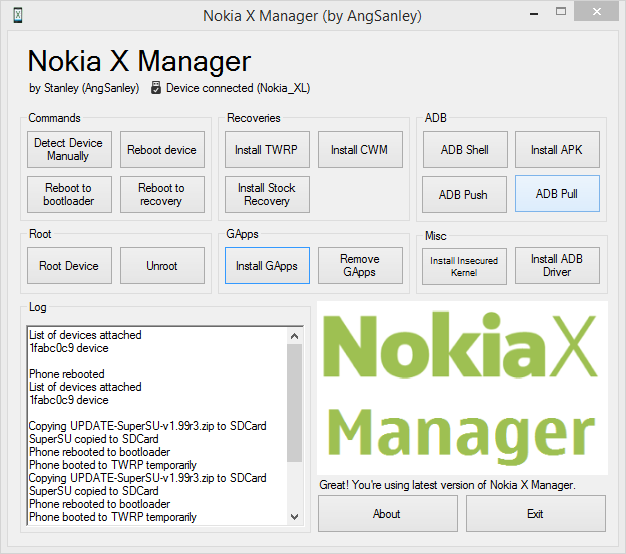This screenshot has height=554, width=626.
Task: Click Reboot device button
Action: pyautogui.click(x=162, y=150)
